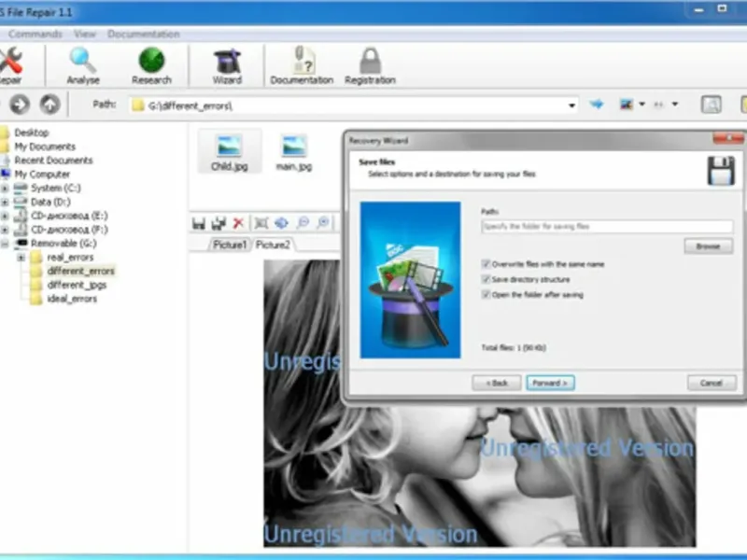Select Recent Documents in the tree
747x560 pixels.
click(x=53, y=160)
